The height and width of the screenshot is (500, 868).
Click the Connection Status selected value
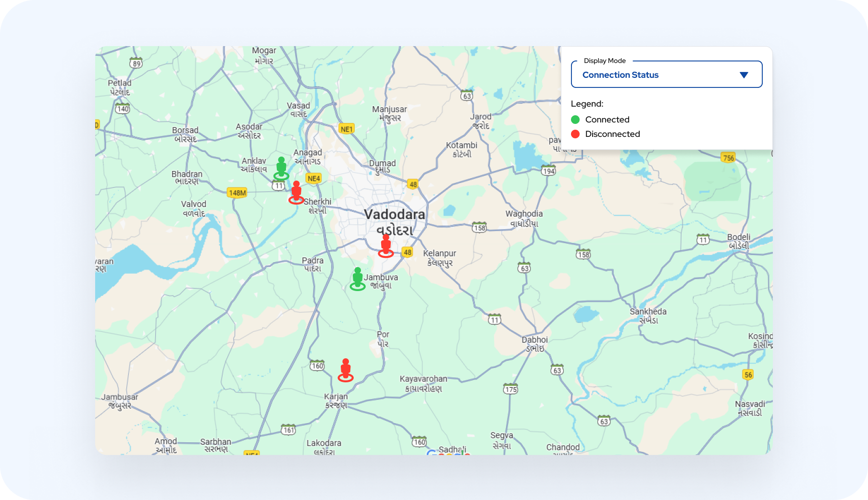[x=620, y=75]
